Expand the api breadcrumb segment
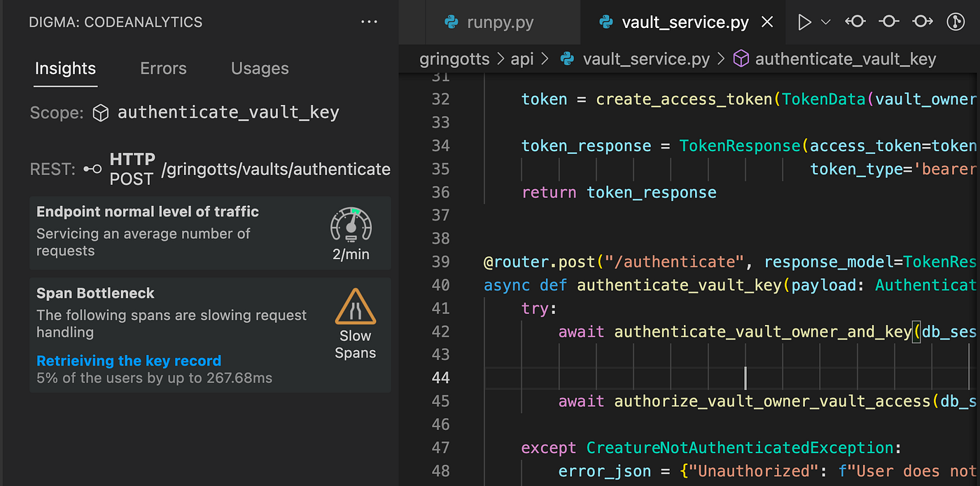Screen dimensions: 980x486 click(x=522, y=60)
